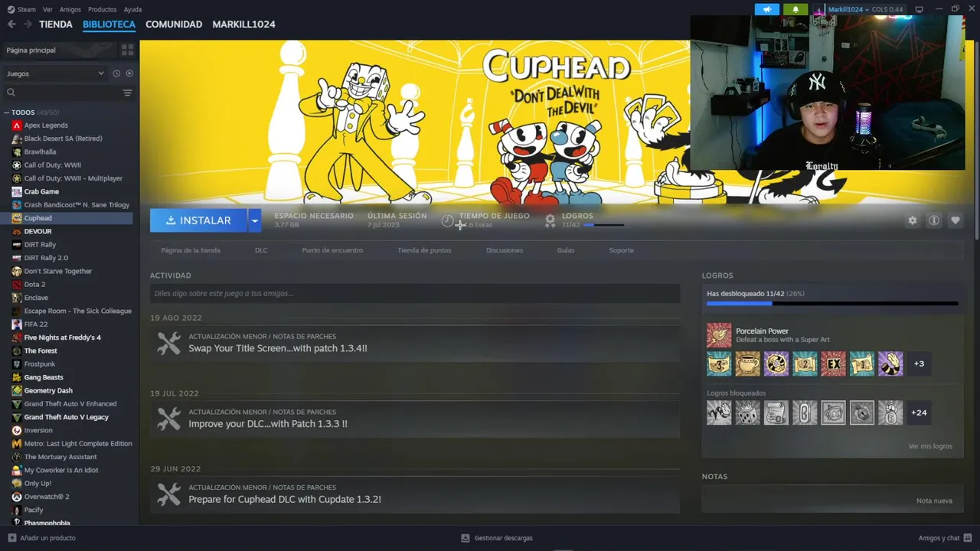
Task: Click the Porcelain Power achievement icon
Action: coord(719,335)
